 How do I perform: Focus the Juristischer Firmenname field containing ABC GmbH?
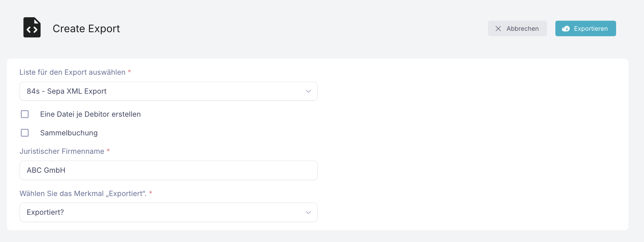point(168,170)
